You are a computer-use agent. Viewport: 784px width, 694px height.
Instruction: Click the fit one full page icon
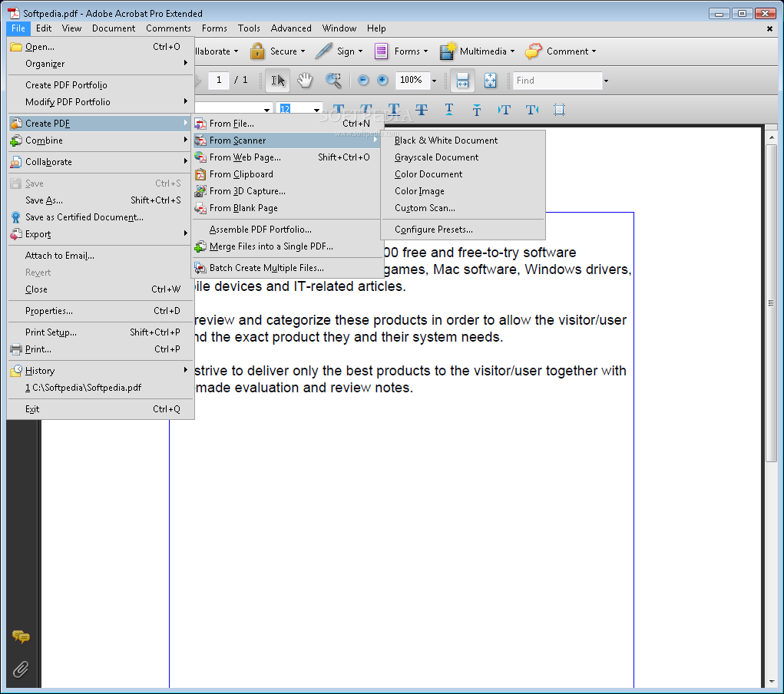490,80
